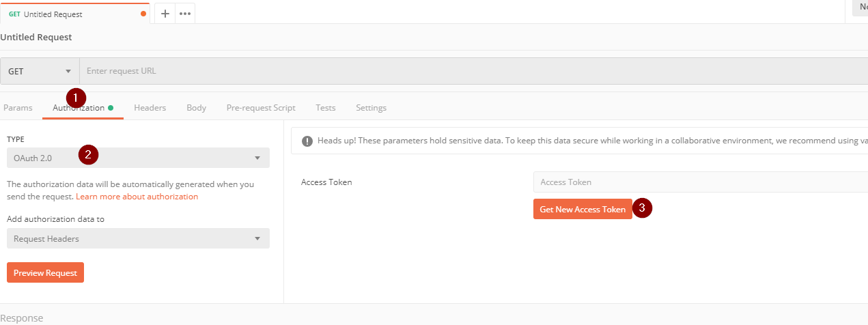The width and height of the screenshot is (868, 325).
Task: Click the orange unsaved-changes dot on the tab
Action: click(x=143, y=14)
